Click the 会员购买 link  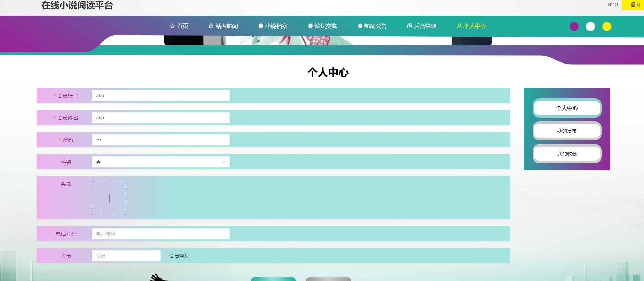[179, 256]
